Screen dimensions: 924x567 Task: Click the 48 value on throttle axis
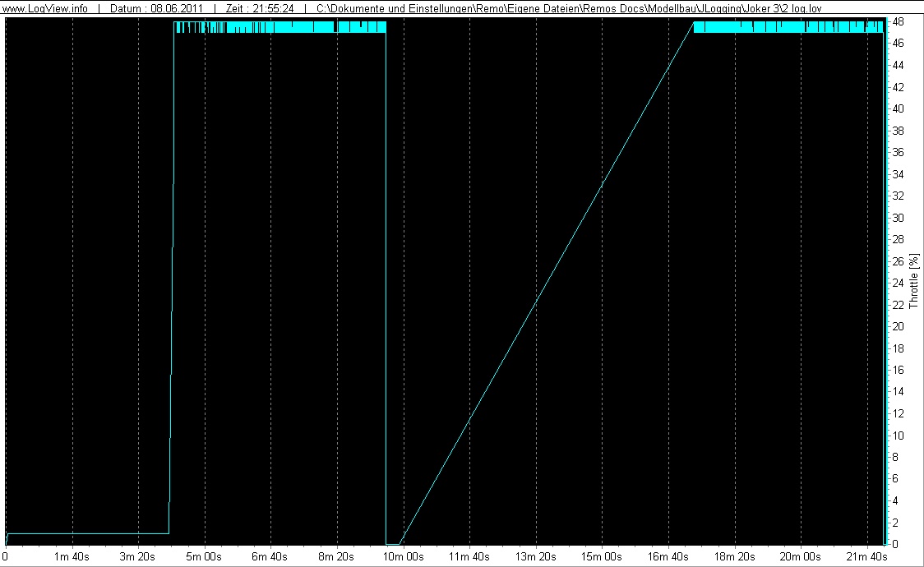[x=898, y=22]
